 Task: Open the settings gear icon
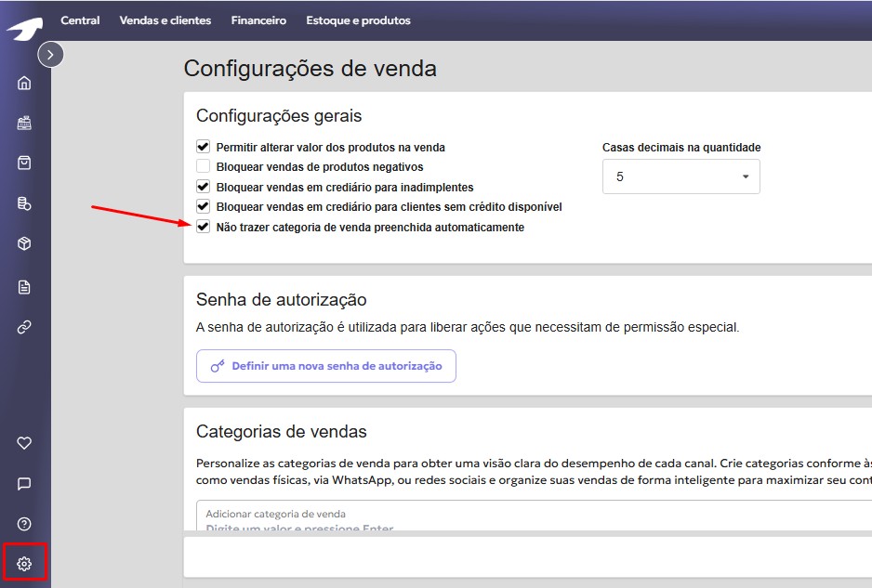[x=24, y=564]
